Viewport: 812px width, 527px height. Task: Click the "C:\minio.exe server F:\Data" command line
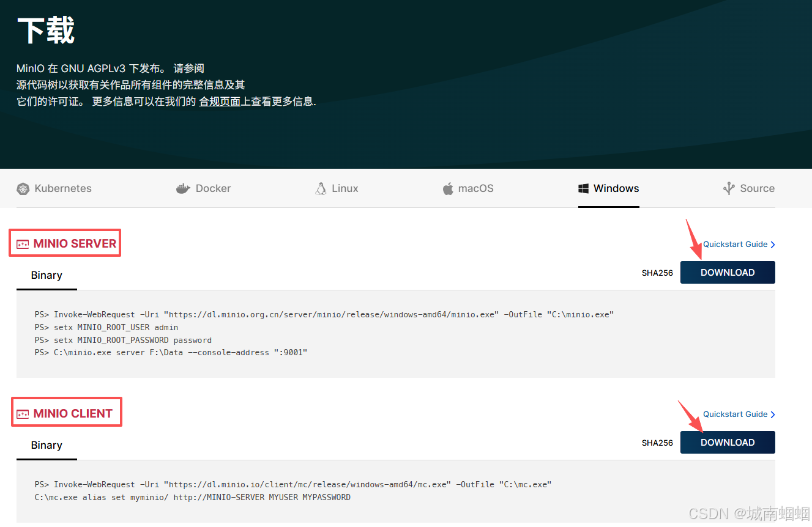pos(171,353)
